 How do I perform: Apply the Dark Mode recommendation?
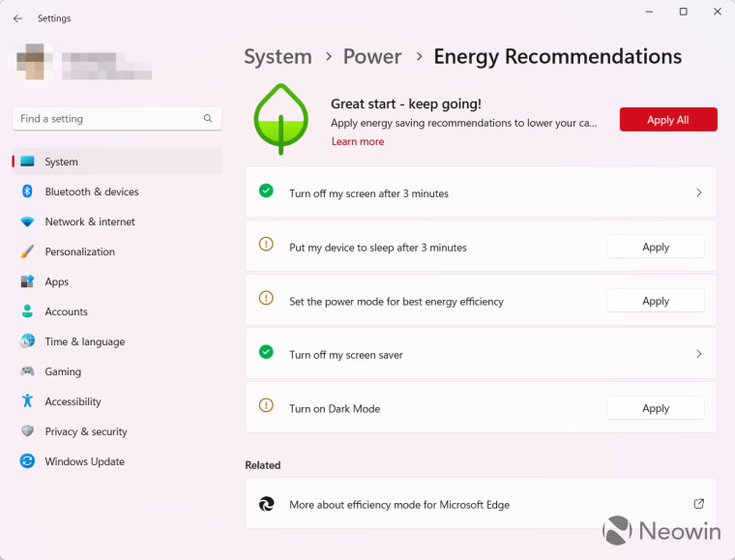pos(655,409)
